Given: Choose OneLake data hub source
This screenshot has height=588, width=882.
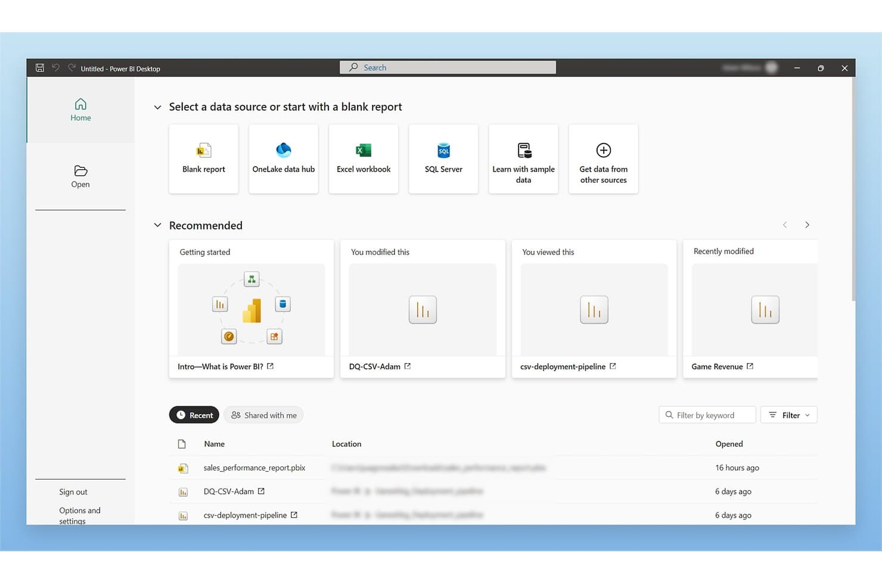Looking at the screenshot, I should tap(284, 159).
